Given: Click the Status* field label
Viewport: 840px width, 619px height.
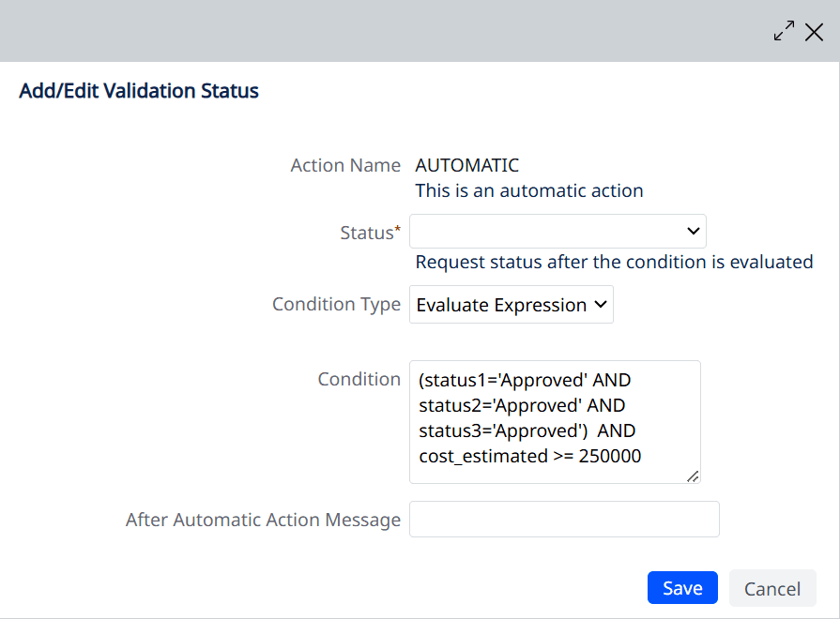Looking at the screenshot, I should pos(370,233).
